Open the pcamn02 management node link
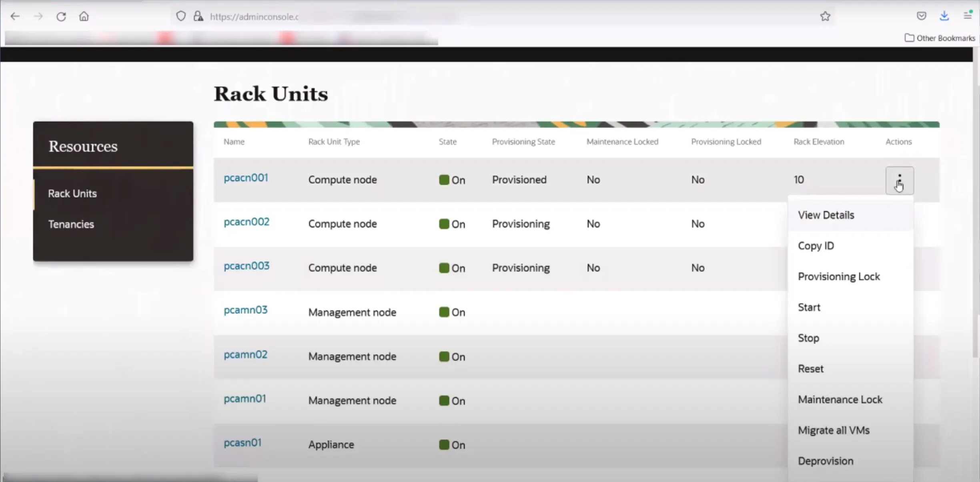Image resolution: width=980 pixels, height=482 pixels. (245, 354)
